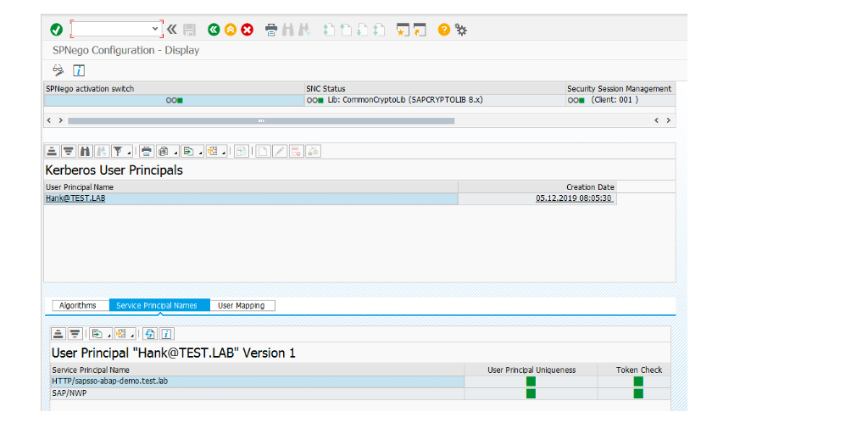The height and width of the screenshot is (434, 868).
Task: Open Export dropdown in Kerberos User Principals toolbar
Action: 192,151
